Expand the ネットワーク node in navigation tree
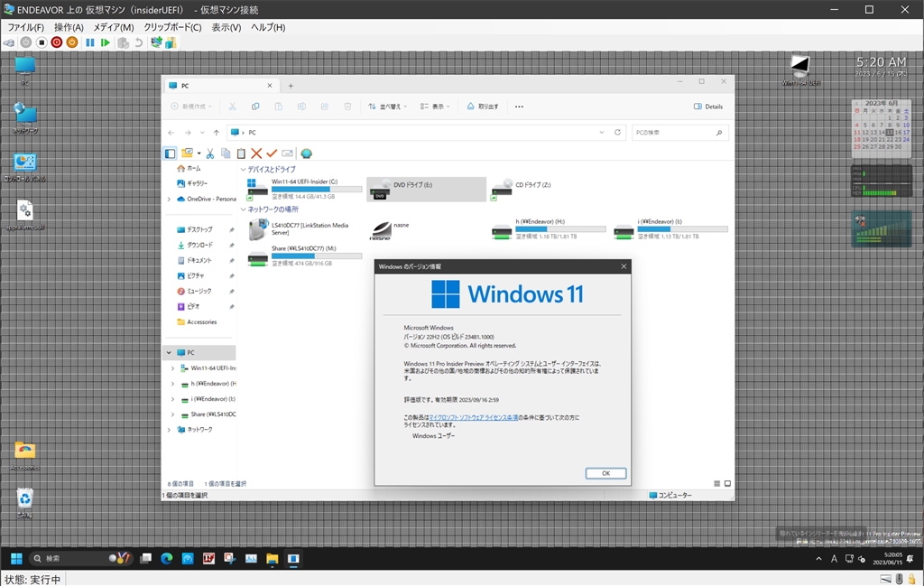Viewport: 924px width, 586px height. (169, 430)
